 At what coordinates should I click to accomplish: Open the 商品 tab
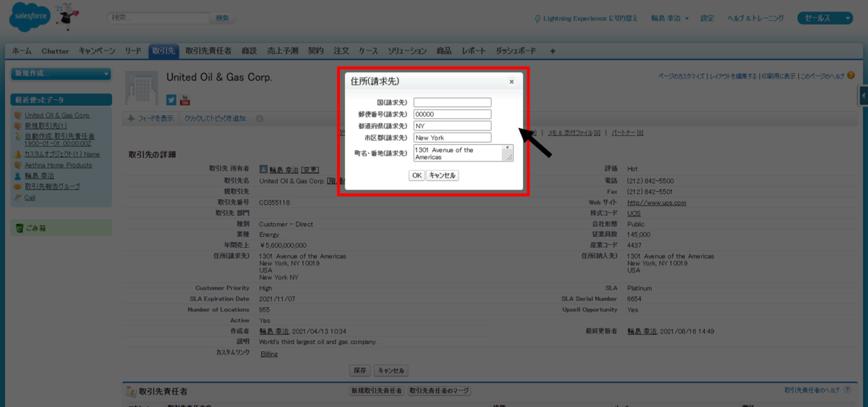444,51
